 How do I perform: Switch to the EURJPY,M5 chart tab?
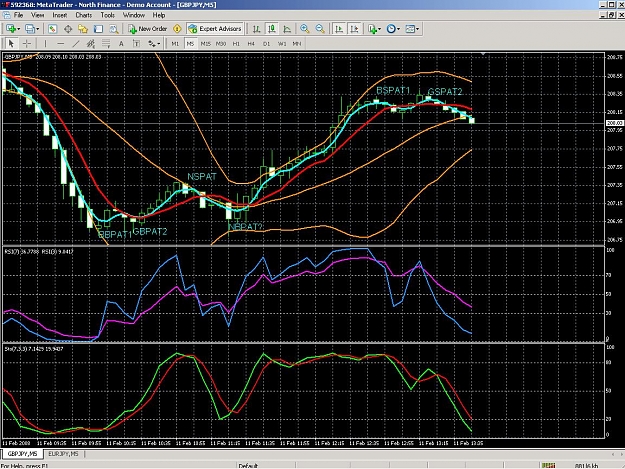click(63, 454)
